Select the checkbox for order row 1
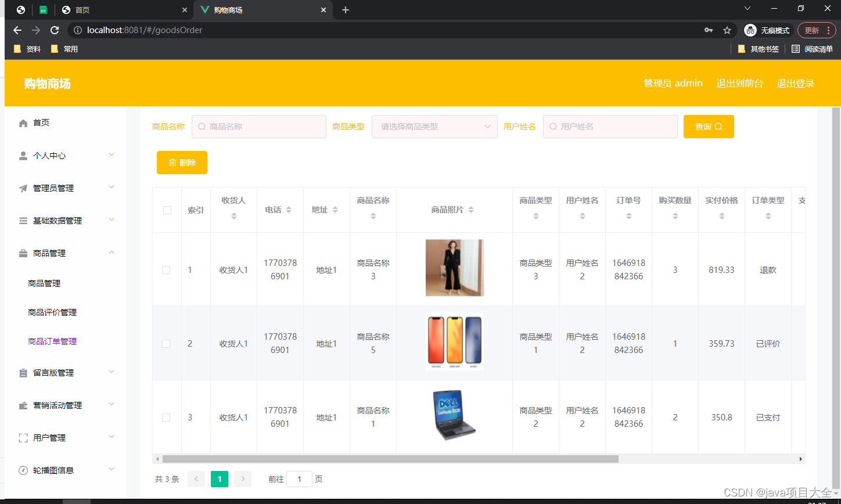The width and height of the screenshot is (841, 504). [x=166, y=270]
